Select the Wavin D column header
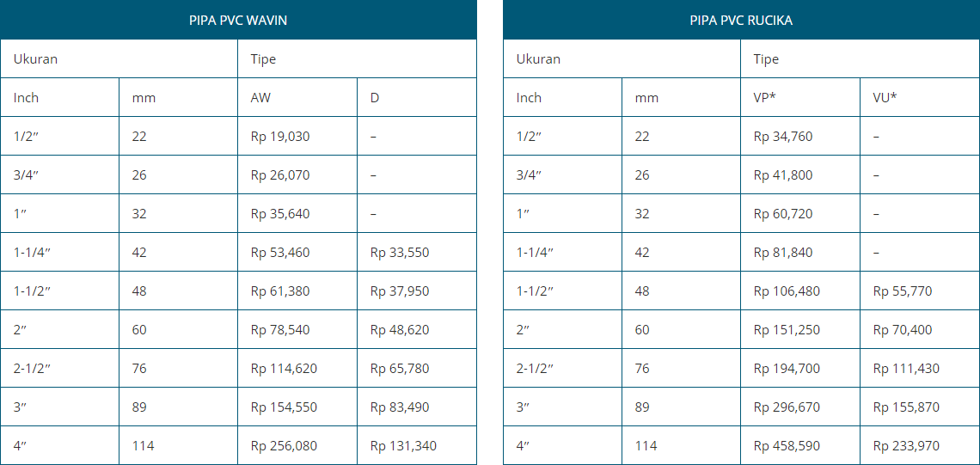Screen dimensions: 980x465 (375, 98)
